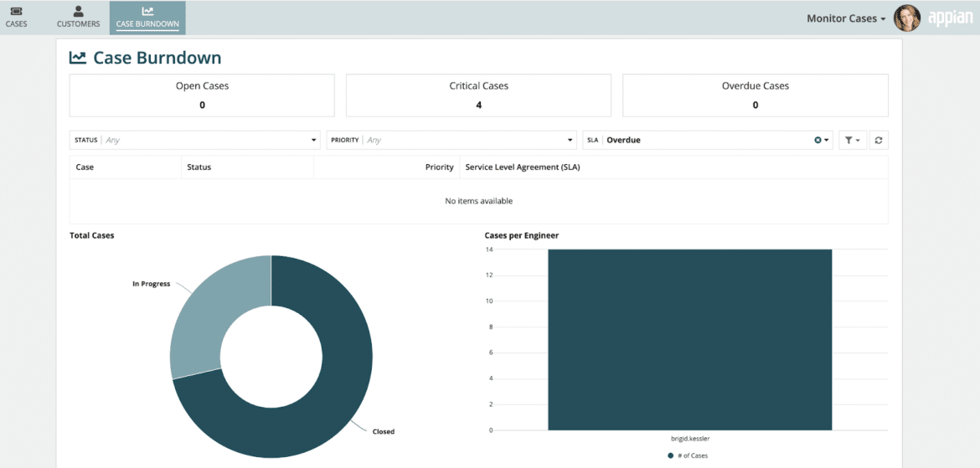The height and width of the screenshot is (468, 980).
Task: Click the user profile avatar
Action: pyautogui.click(x=907, y=18)
